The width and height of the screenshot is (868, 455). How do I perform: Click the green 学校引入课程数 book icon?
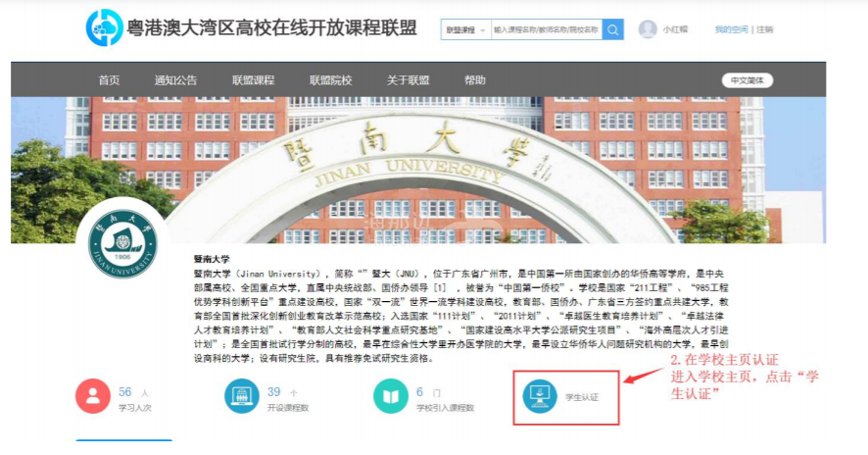point(390,396)
